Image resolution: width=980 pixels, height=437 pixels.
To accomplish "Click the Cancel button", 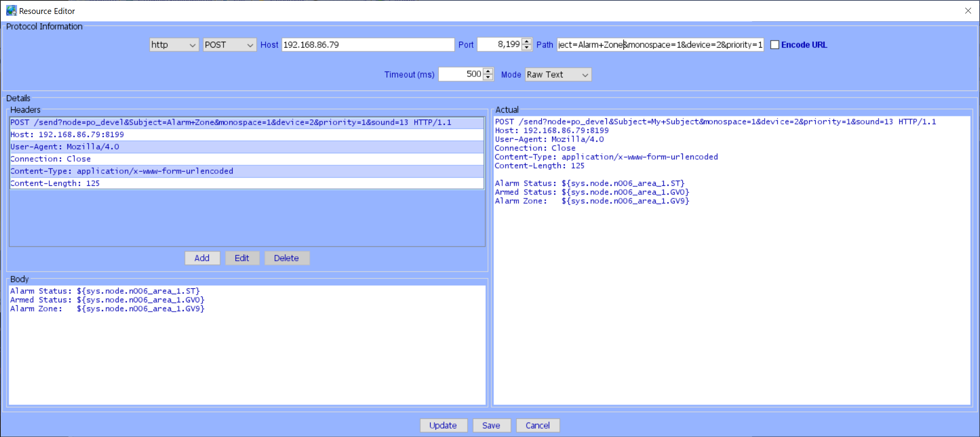I will click(x=536, y=426).
